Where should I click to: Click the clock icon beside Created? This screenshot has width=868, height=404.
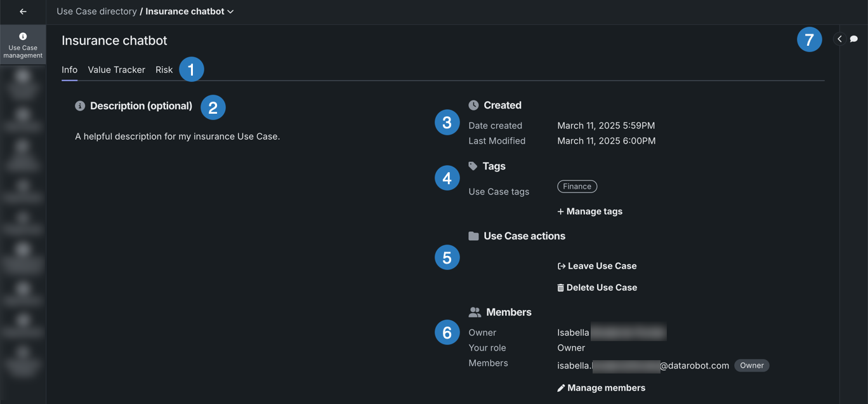point(473,105)
